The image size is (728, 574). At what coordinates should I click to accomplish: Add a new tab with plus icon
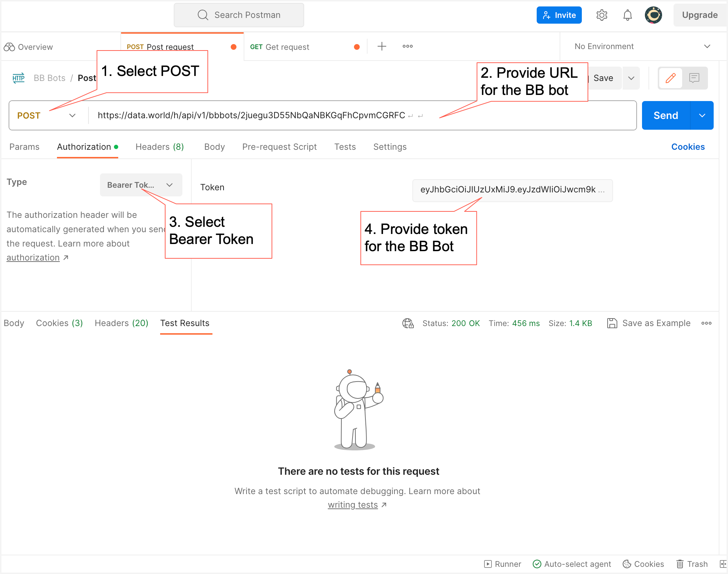(x=382, y=46)
